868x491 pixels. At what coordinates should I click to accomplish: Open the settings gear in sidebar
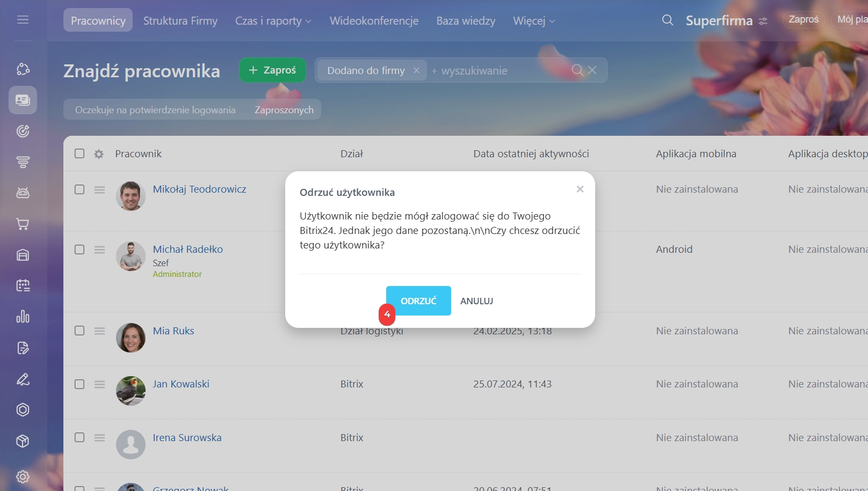[23, 477]
